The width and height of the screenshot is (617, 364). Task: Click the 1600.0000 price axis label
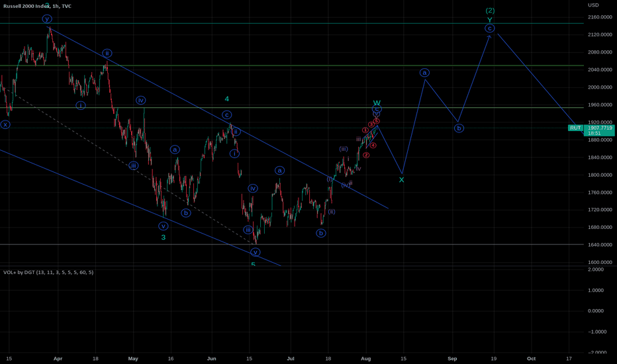click(600, 262)
